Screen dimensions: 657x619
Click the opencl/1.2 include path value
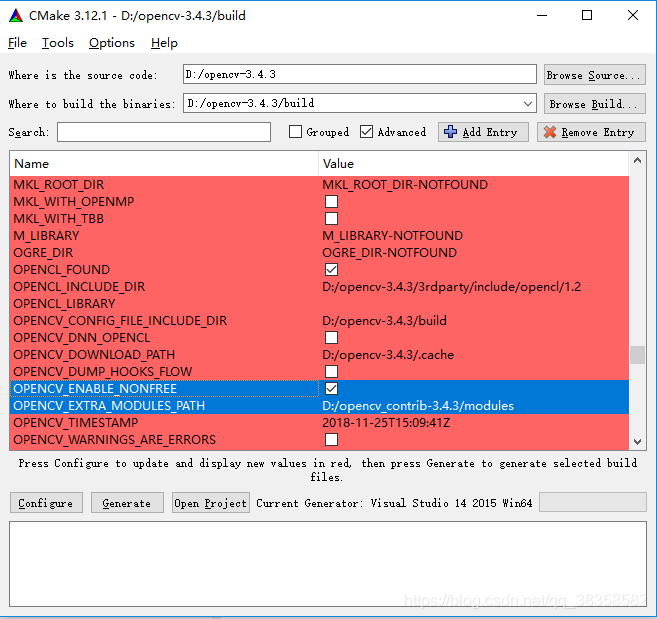pyautogui.click(x=451, y=287)
